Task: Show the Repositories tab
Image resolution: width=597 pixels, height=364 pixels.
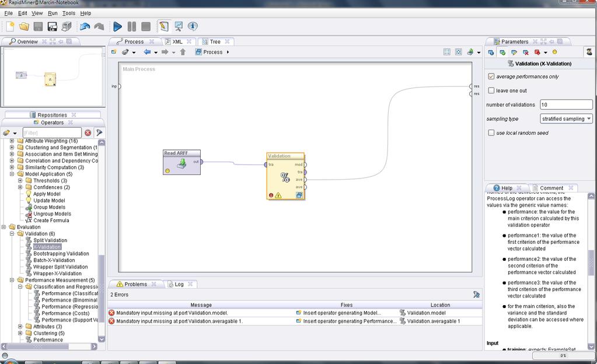Action: tap(52, 115)
